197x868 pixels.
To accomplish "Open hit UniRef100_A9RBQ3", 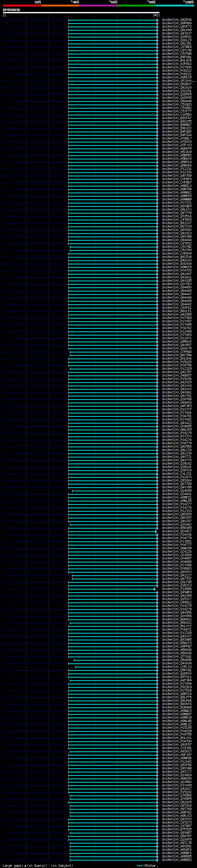I will coord(176,860).
